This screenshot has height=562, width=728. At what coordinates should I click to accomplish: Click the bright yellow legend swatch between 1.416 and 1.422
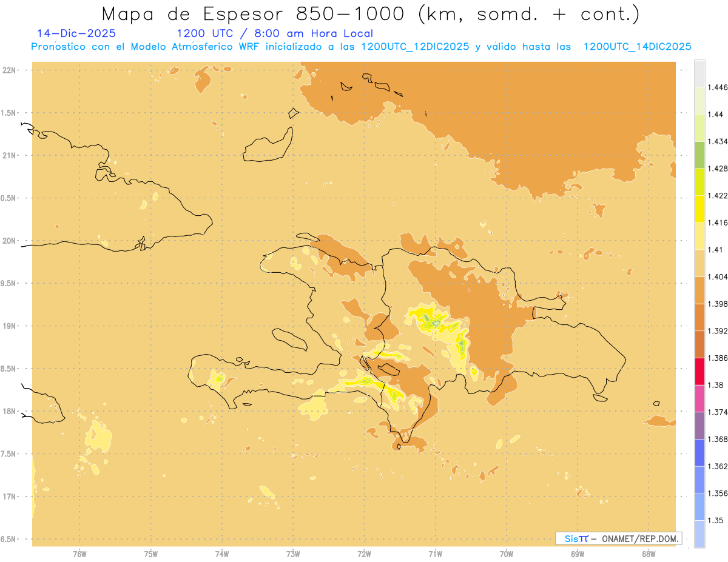(699, 209)
